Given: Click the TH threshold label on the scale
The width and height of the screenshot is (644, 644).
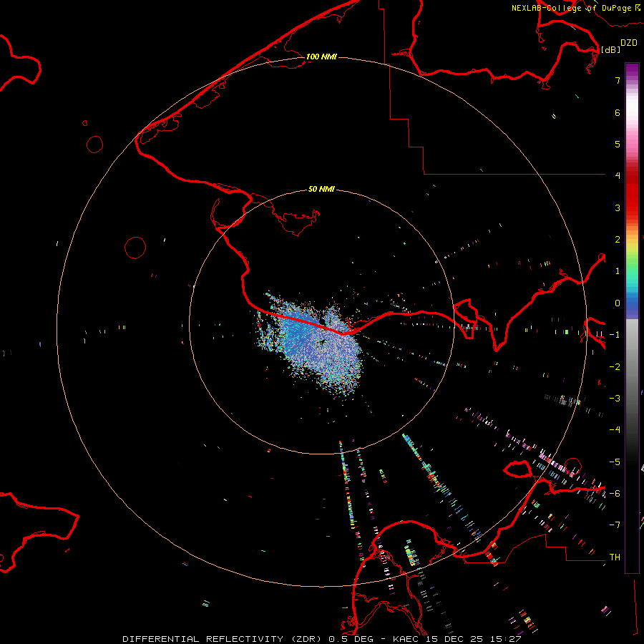Looking at the screenshot, I should [615, 557].
